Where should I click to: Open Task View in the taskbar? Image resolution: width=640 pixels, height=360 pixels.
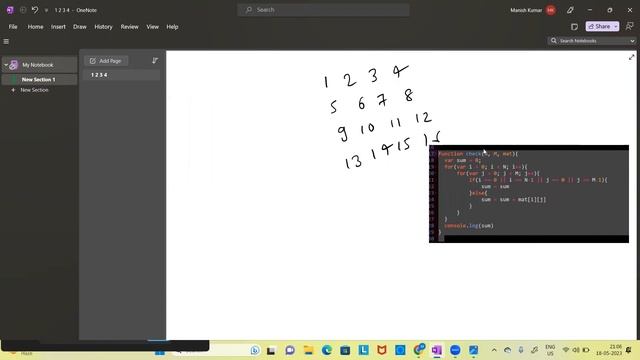tap(271, 350)
